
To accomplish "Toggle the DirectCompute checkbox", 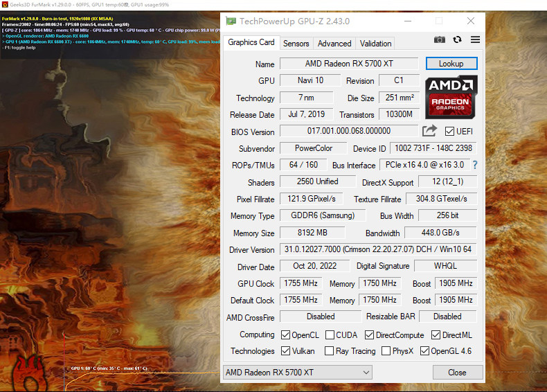I will [x=369, y=335].
